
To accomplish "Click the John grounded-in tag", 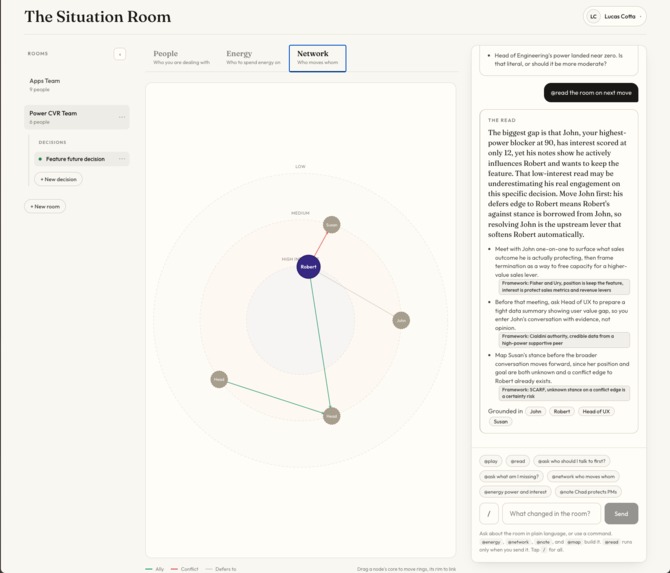I will pyautogui.click(x=535, y=411).
